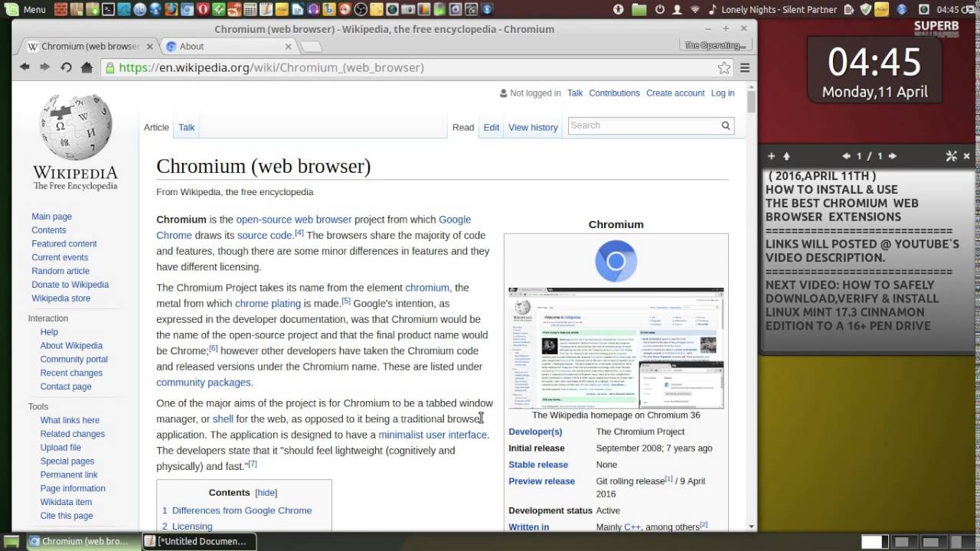The width and height of the screenshot is (980, 551).
Task: Click Donate to Wikipedia
Action: click(x=70, y=285)
